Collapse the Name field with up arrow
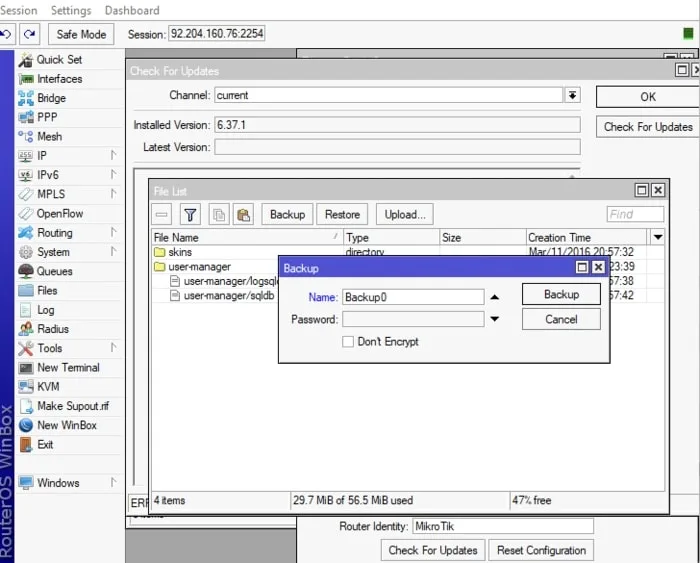Image resolution: width=700 pixels, height=563 pixels. click(x=495, y=297)
